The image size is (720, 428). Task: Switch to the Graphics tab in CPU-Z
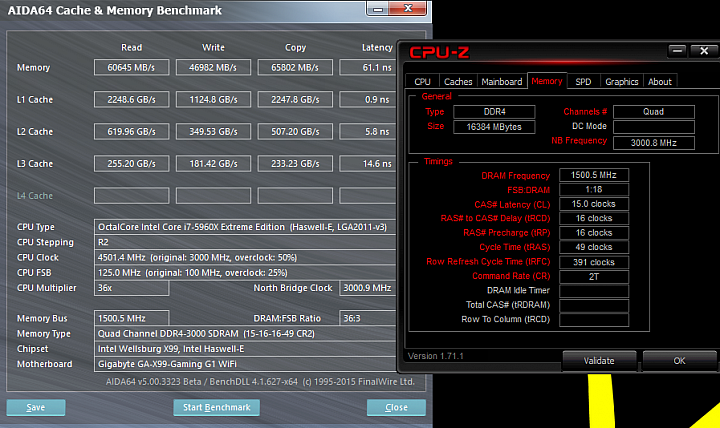point(621,81)
